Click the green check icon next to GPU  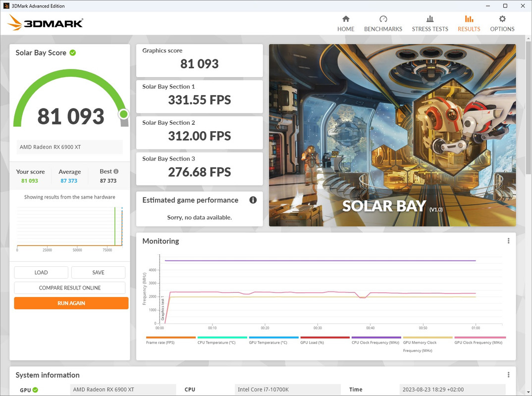point(35,390)
